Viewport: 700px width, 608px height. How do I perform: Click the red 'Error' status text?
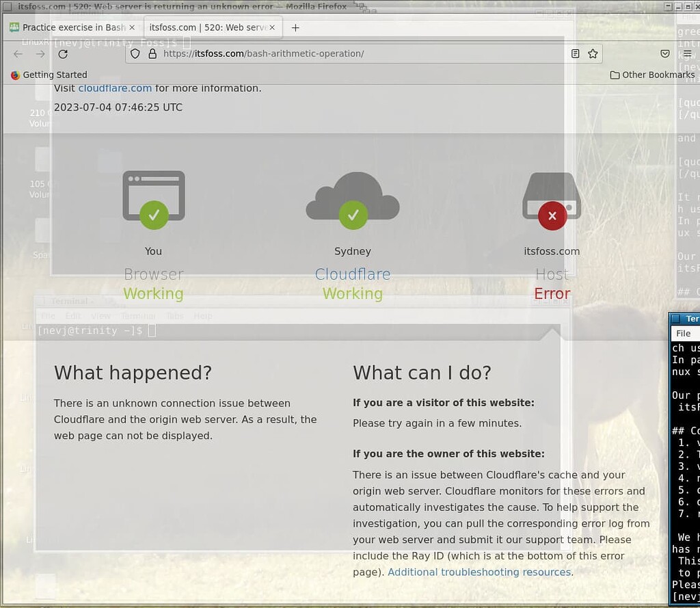click(552, 293)
